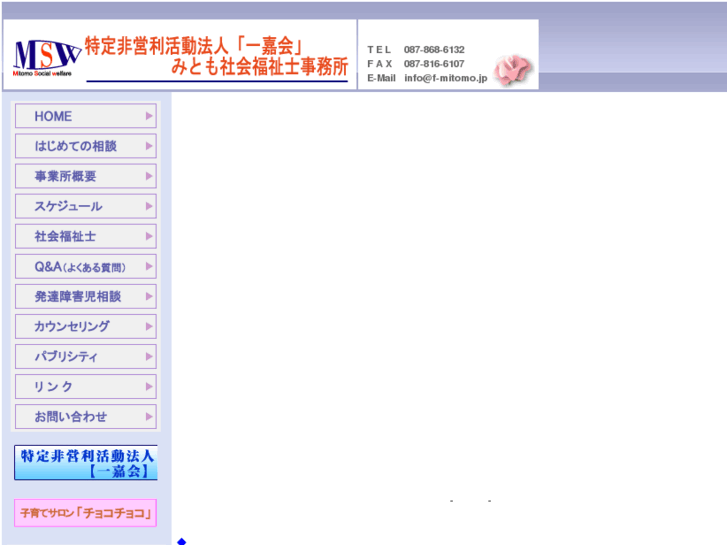Image resolution: width=727 pixels, height=545 pixels.
Task: Click the 特定非営利活動法人【一嘉会】 banner
Action: click(x=86, y=462)
